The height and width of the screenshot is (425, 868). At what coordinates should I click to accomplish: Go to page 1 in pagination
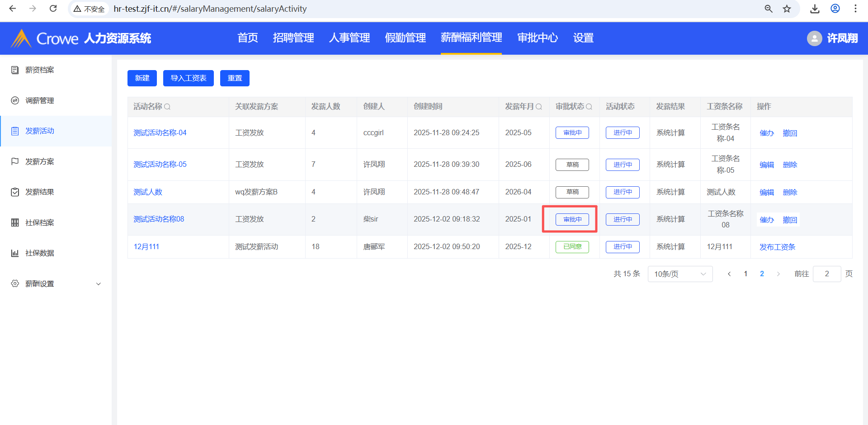pos(745,274)
